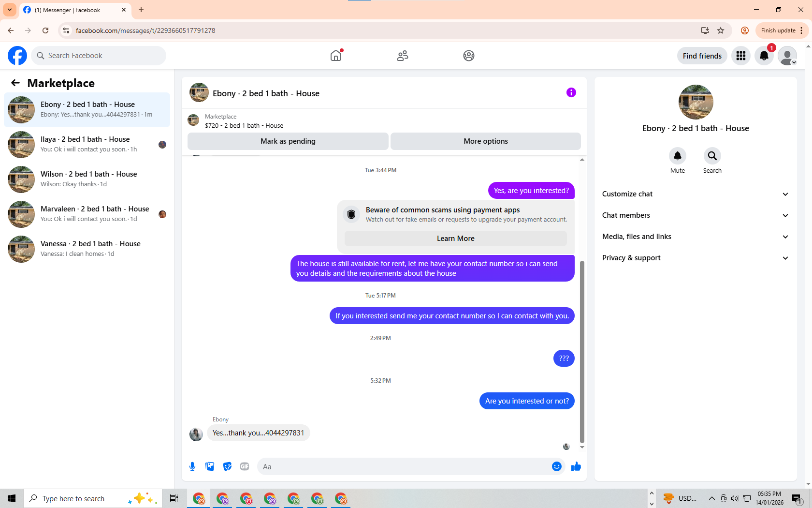Open the Marvaleen conversation in list
Image resolution: width=812 pixels, height=508 pixels.
(87, 214)
